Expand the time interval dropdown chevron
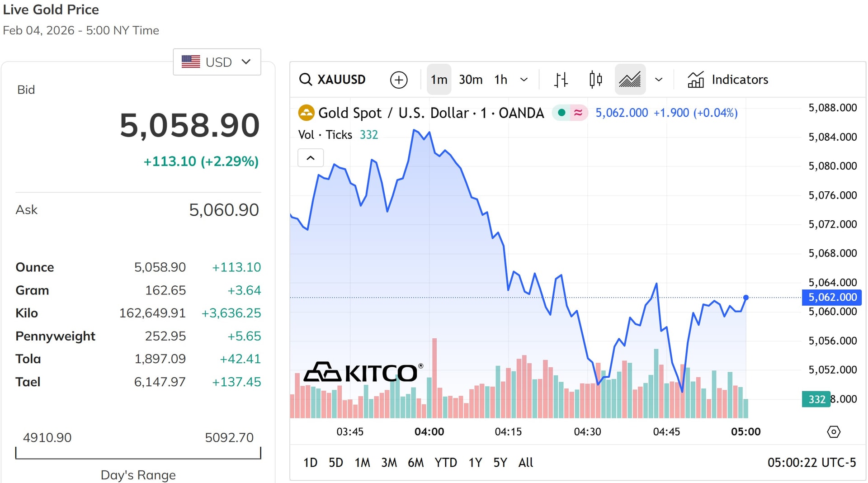The image size is (868, 483). click(x=524, y=80)
